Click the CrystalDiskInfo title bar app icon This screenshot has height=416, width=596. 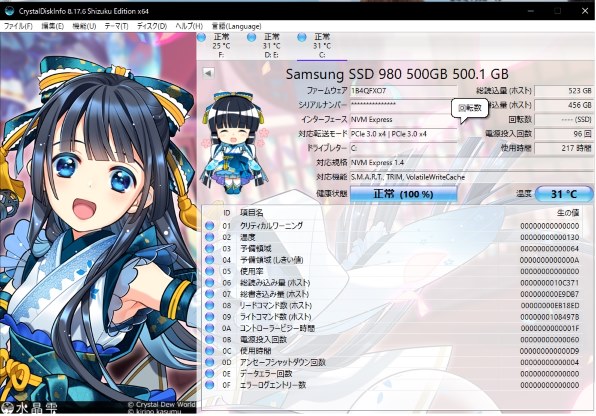point(9,10)
